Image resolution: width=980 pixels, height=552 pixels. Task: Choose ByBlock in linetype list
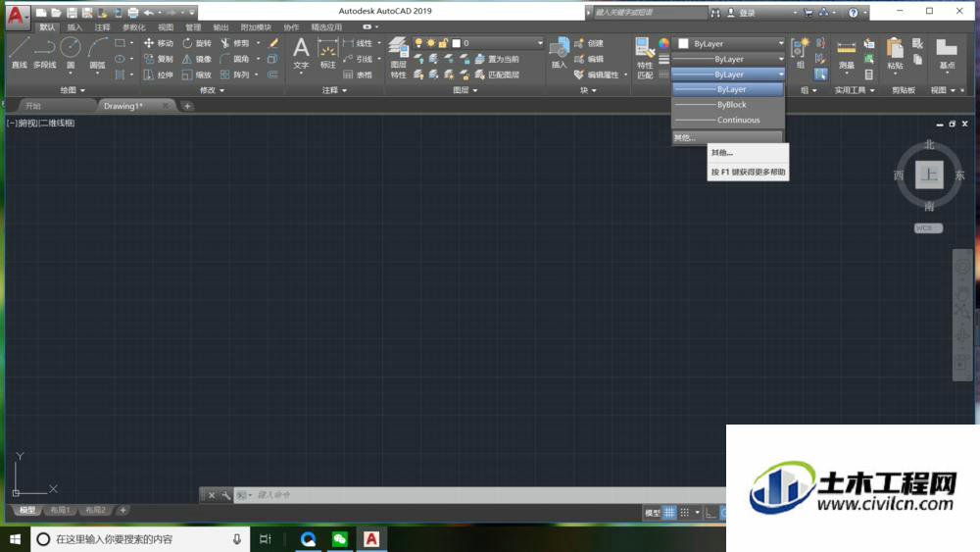(728, 104)
